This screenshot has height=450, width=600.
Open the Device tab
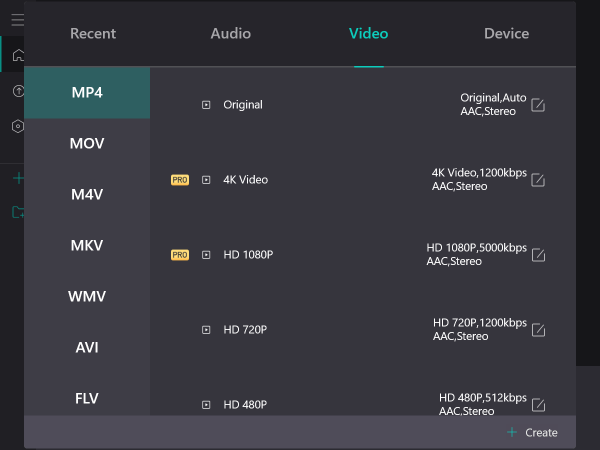[x=506, y=34]
